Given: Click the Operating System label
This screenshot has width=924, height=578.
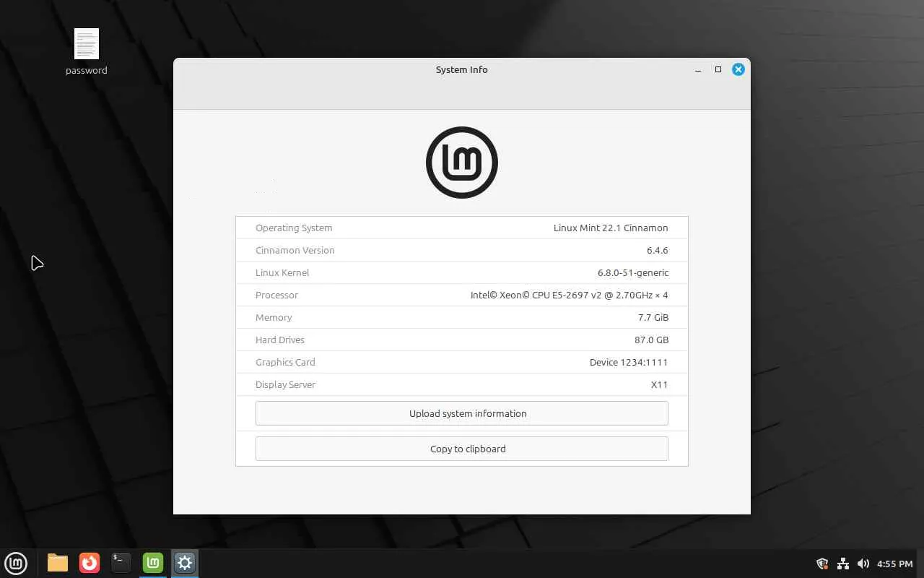Looking at the screenshot, I should (x=294, y=228).
